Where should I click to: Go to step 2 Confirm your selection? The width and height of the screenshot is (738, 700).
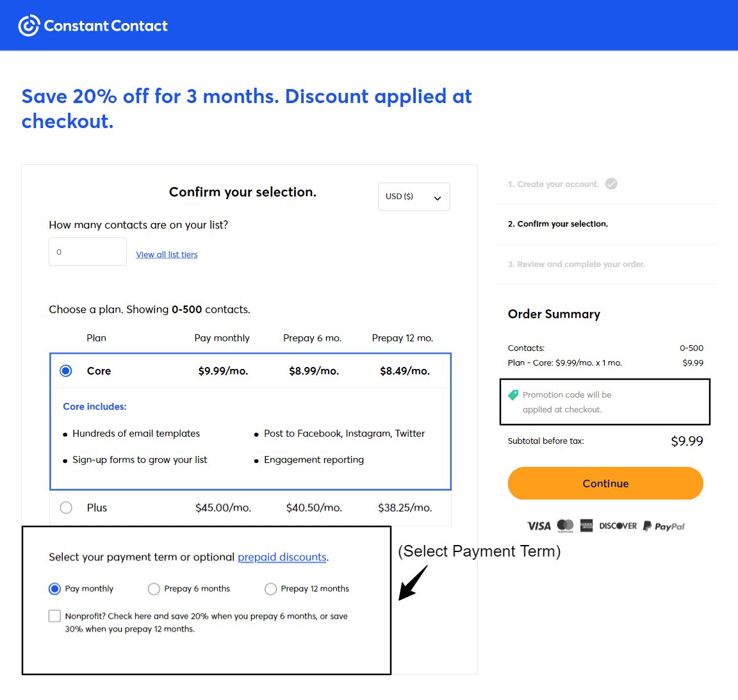click(558, 224)
